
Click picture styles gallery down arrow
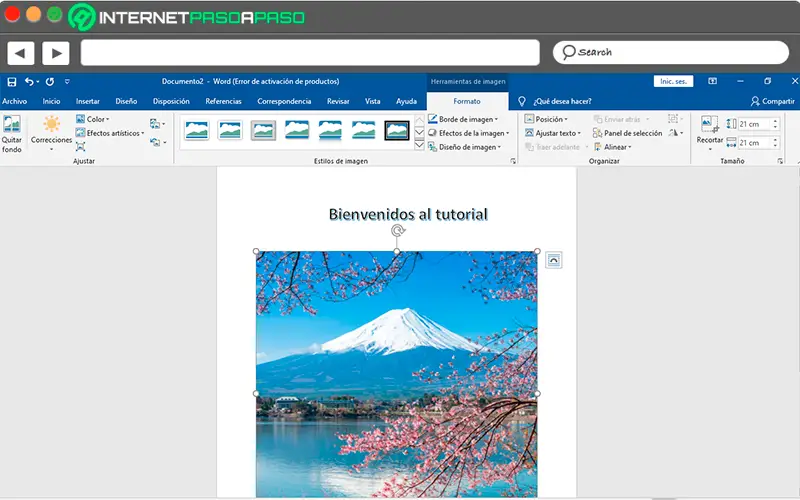419,133
